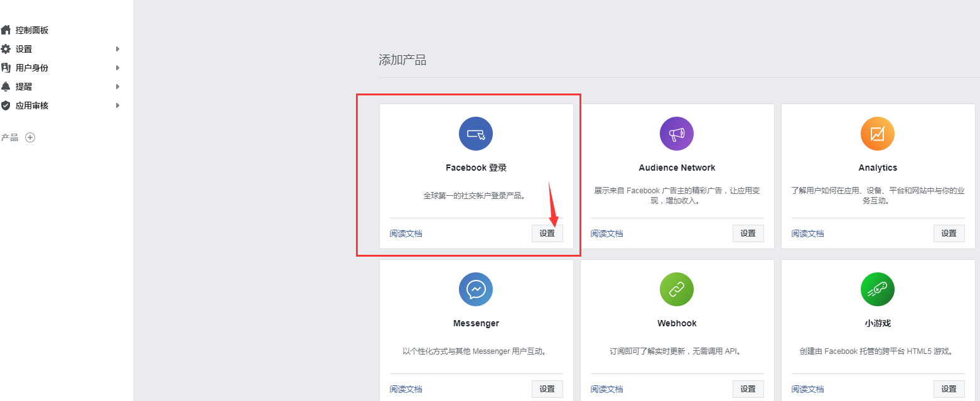
Task: Open 阅读文档 link for Audience Network
Action: point(607,233)
